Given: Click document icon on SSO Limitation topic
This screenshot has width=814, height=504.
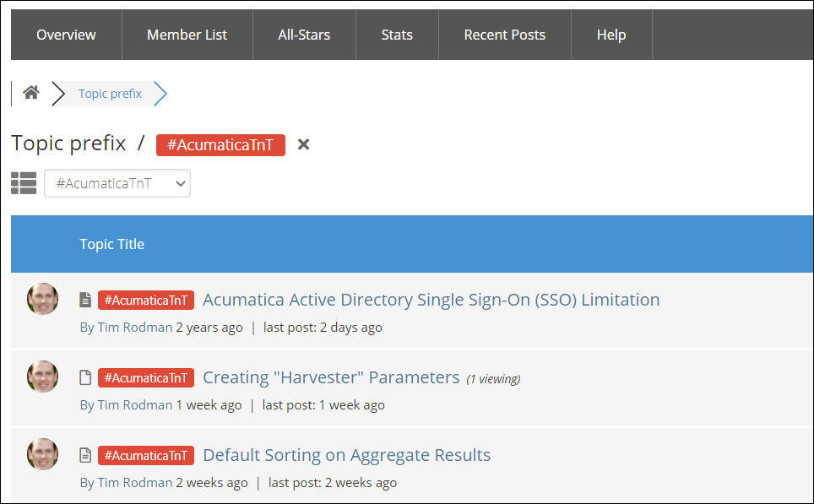Looking at the screenshot, I should [x=85, y=300].
